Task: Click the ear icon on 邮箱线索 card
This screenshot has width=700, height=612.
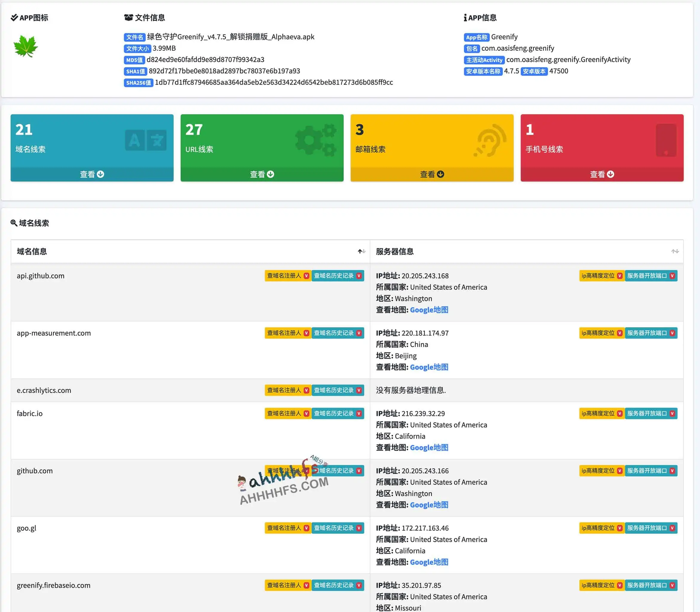Action: (490, 141)
